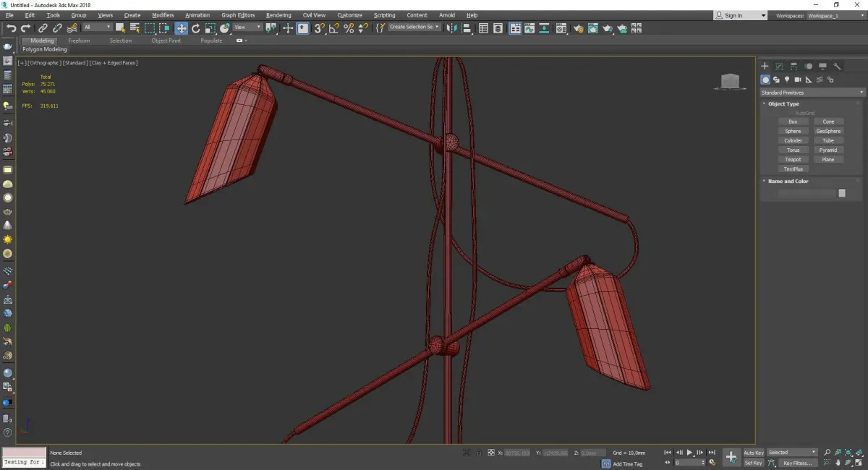This screenshot has height=470, width=868.
Task: Click the Set Key button
Action: click(754, 463)
